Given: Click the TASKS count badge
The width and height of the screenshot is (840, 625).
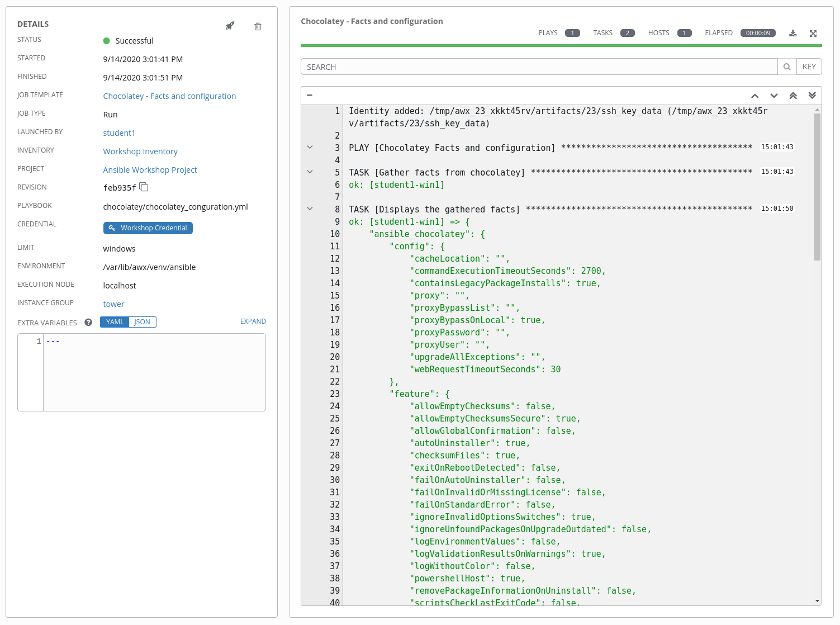Looking at the screenshot, I should coord(627,33).
